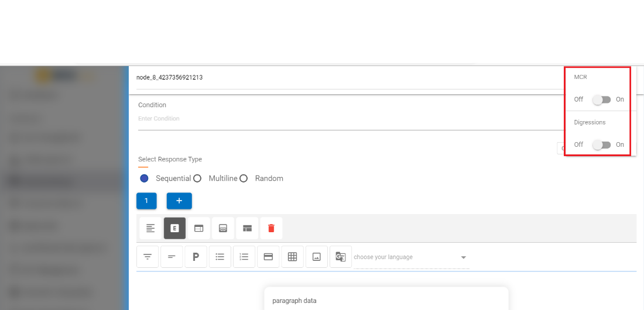This screenshot has height=310, width=644.
Task: Click the Google translate icon
Action: [340, 257]
